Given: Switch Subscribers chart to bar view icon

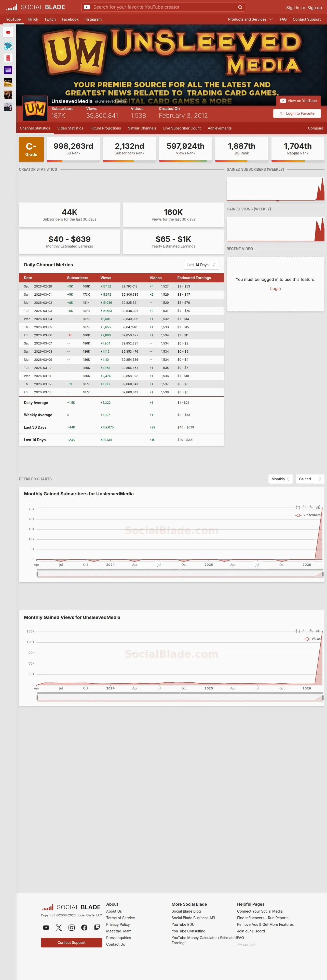Looking at the screenshot, I should [318, 508].
